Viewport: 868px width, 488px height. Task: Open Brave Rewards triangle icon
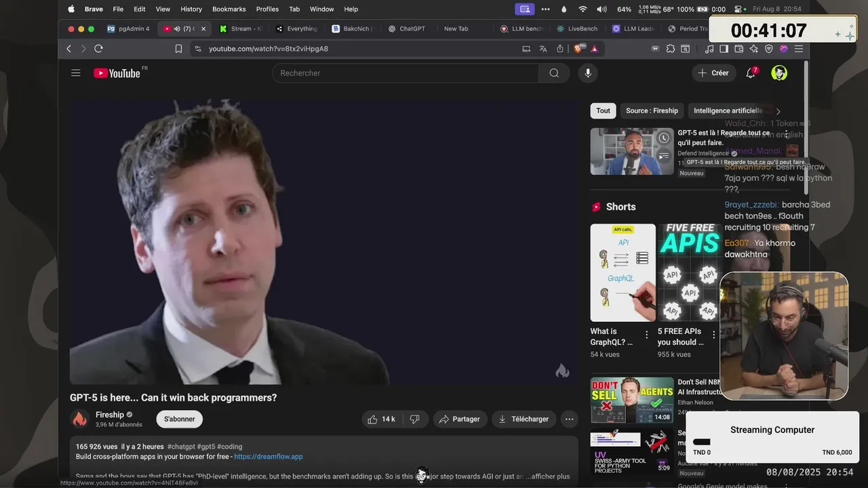pos(594,49)
